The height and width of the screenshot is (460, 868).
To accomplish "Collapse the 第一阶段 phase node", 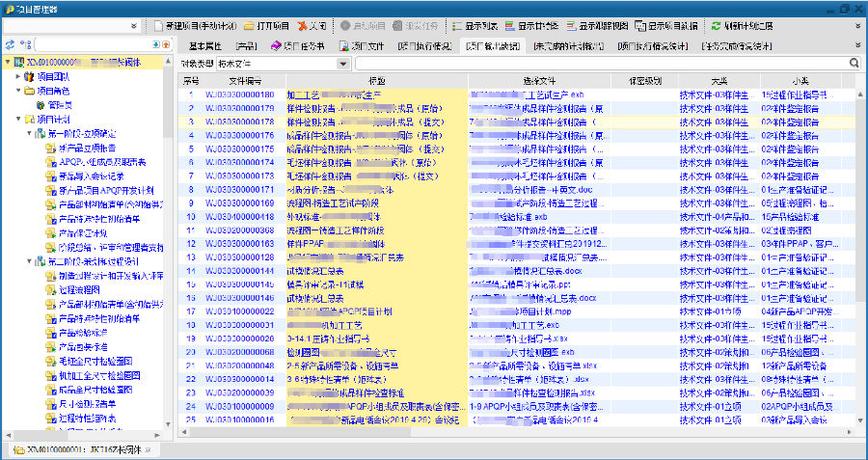I will [29, 133].
